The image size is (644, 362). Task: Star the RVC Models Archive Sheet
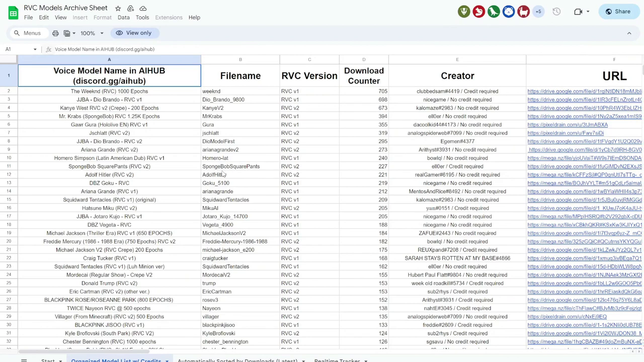(118, 9)
